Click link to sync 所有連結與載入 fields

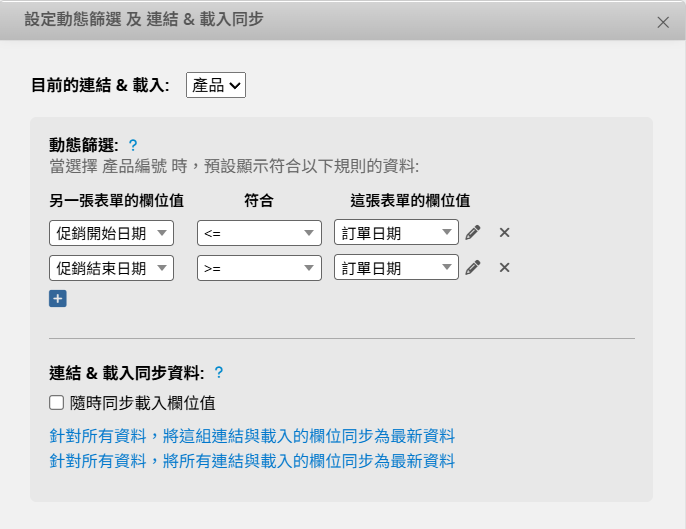tap(252, 461)
